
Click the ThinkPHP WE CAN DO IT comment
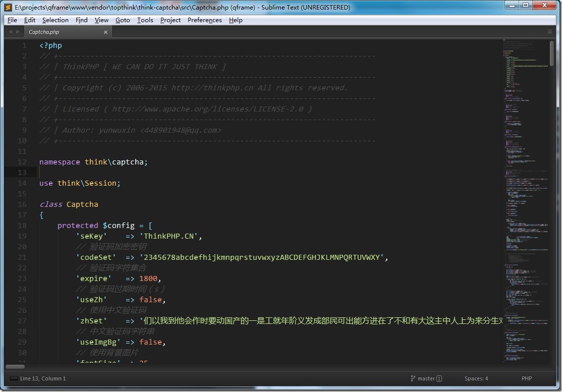point(133,67)
